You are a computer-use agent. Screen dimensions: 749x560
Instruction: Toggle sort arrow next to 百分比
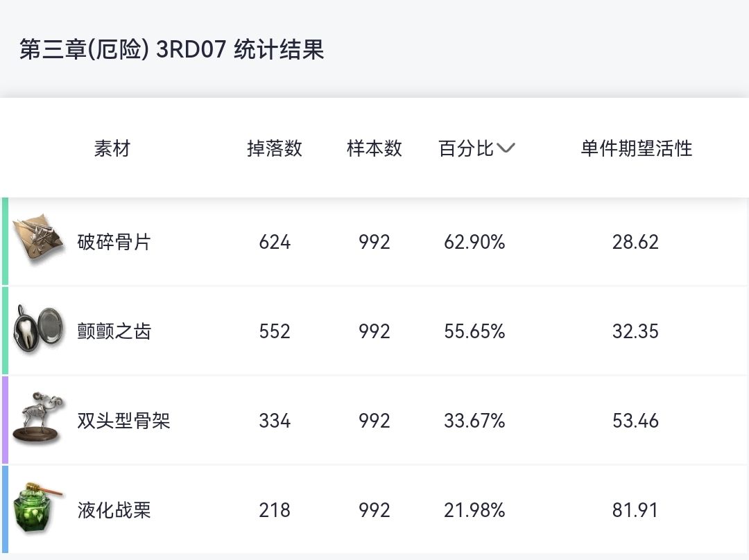506,148
